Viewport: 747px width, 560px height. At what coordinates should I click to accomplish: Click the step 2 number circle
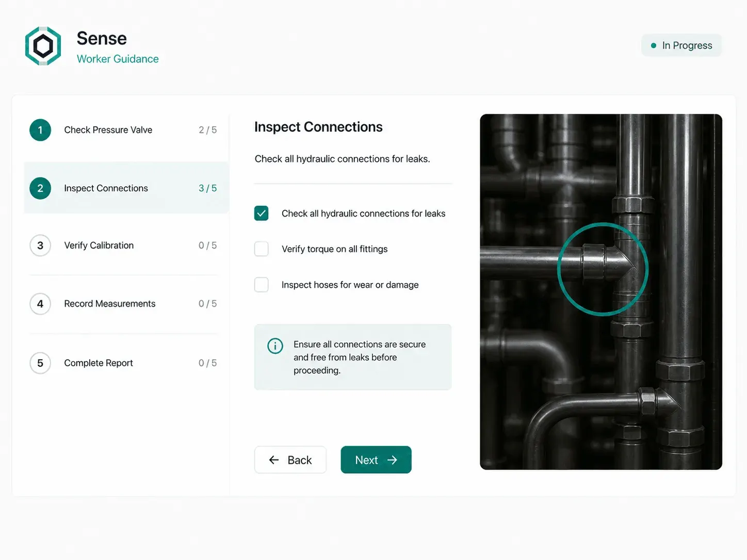40,188
